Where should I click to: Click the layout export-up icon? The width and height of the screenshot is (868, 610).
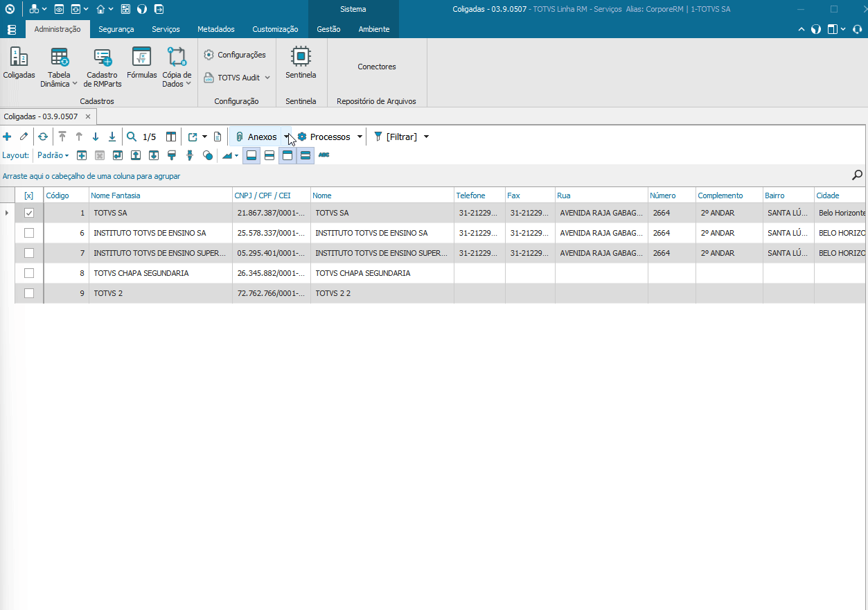(x=136, y=155)
